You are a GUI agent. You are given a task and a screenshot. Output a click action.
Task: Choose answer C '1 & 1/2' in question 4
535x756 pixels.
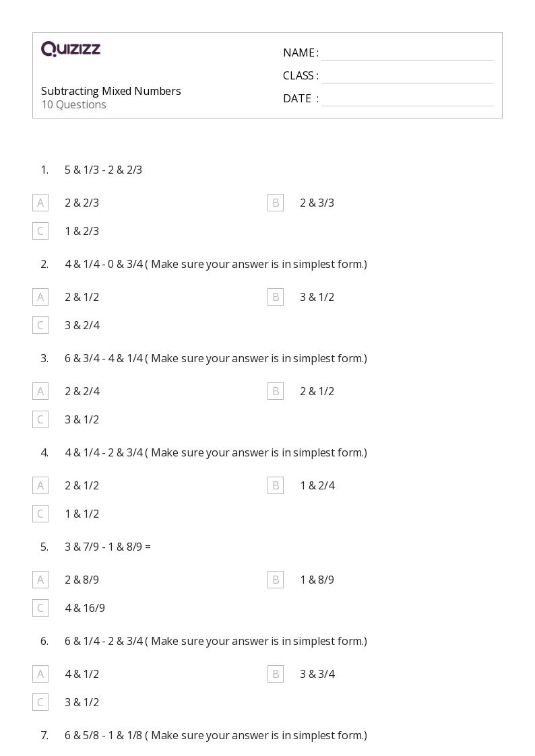40,514
